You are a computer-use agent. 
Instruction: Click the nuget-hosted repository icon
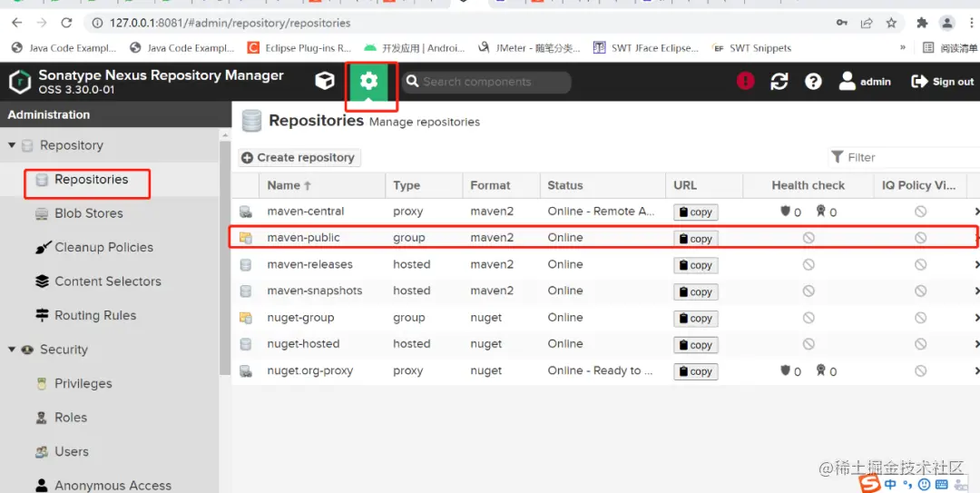(246, 345)
